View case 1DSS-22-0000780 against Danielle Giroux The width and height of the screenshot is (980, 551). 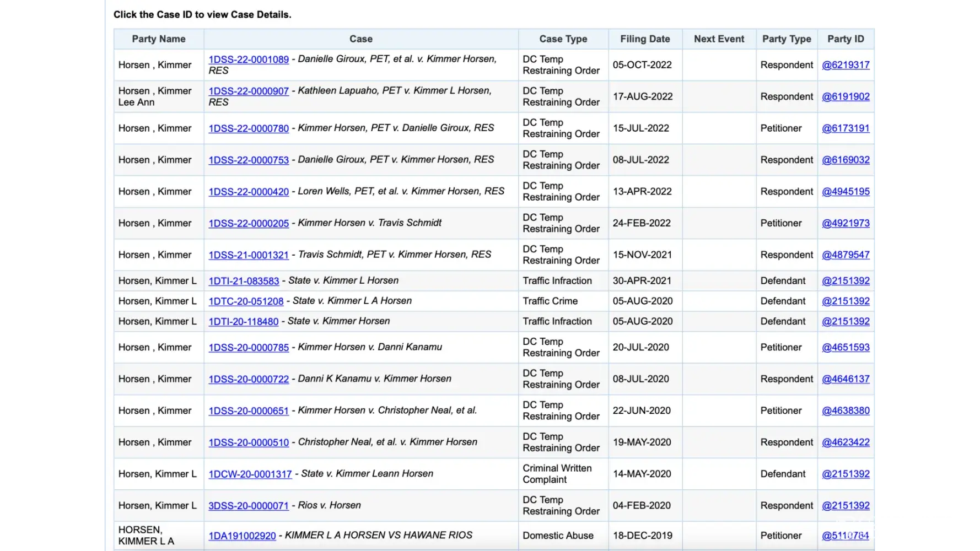pyautogui.click(x=248, y=128)
